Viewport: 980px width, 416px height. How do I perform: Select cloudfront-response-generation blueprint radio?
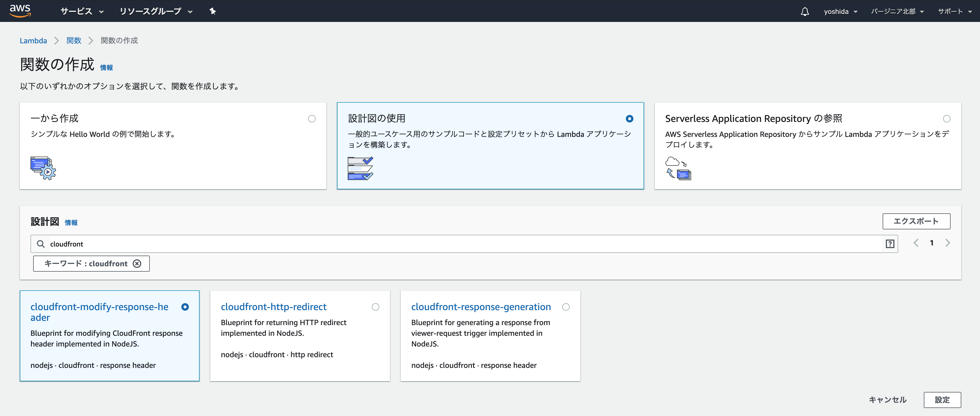click(x=566, y=307)
